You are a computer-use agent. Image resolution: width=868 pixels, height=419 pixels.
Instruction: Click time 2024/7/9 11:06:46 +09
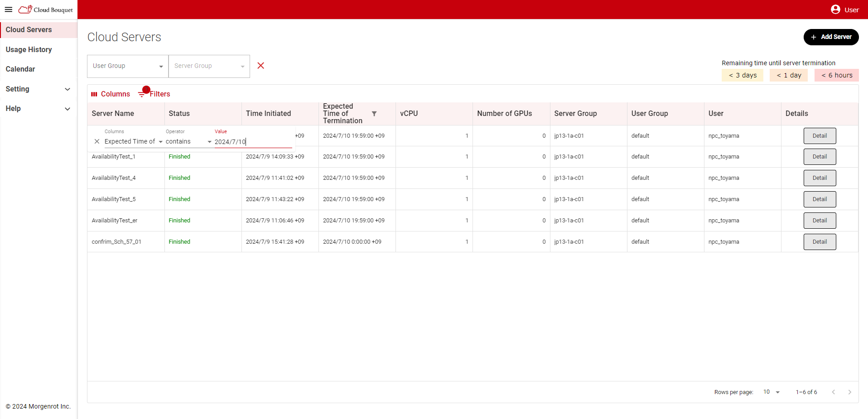tap(275, 221)
